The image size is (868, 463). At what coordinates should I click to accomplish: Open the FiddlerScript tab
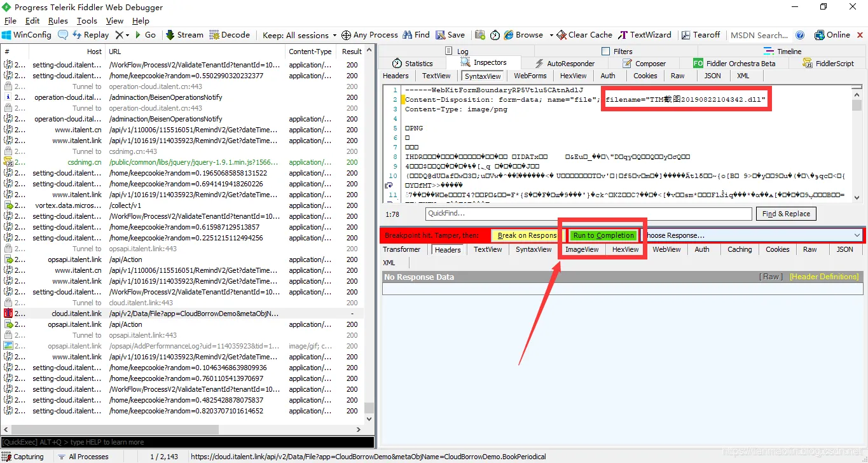click(x=828, y=64)
